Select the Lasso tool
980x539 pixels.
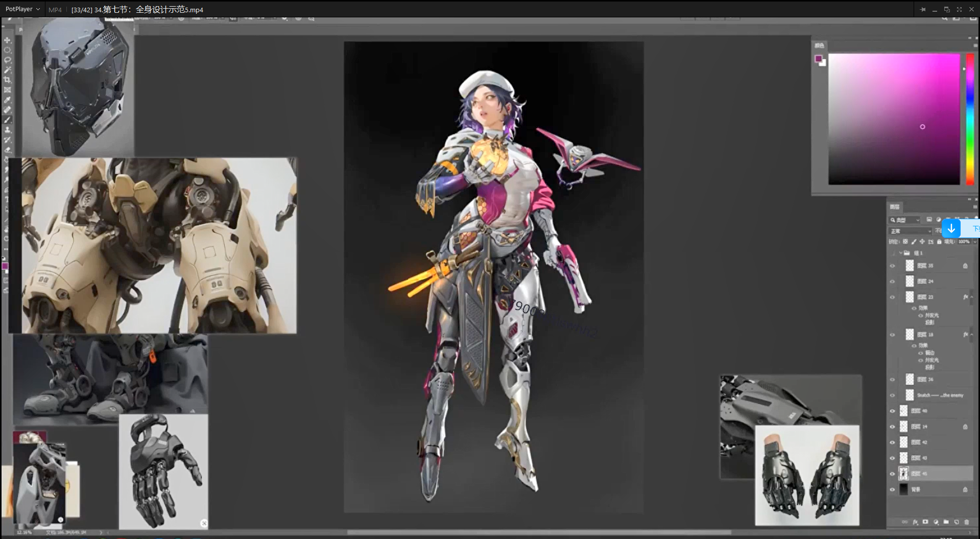[x=7, y=60]
